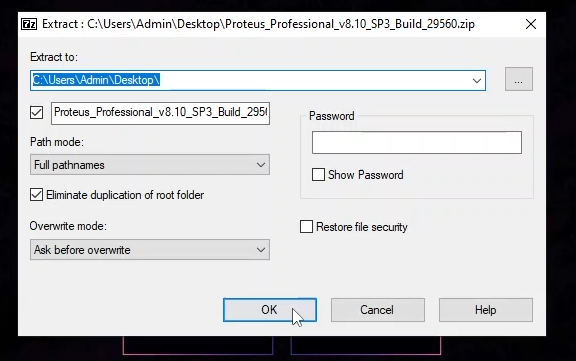The width and height of the screenshot is (576, 361).
Task: Click the 'Extract to:' label
Action: click(x=54, y=57)
